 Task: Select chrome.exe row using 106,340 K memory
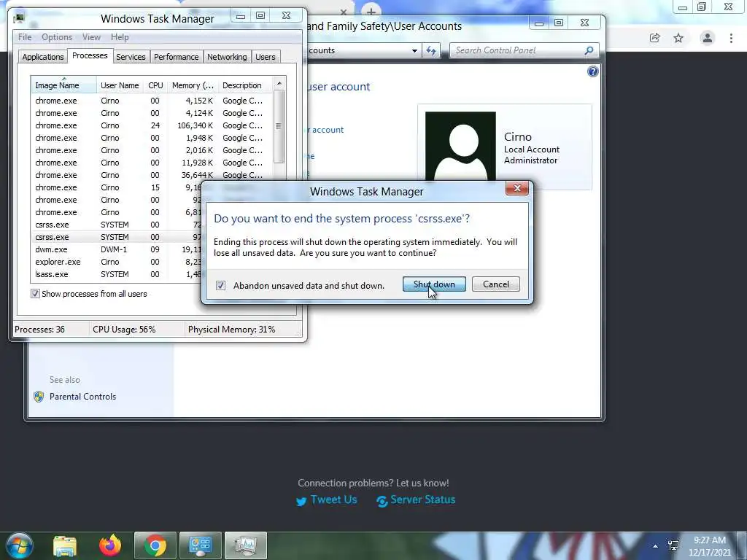[152, 125]
